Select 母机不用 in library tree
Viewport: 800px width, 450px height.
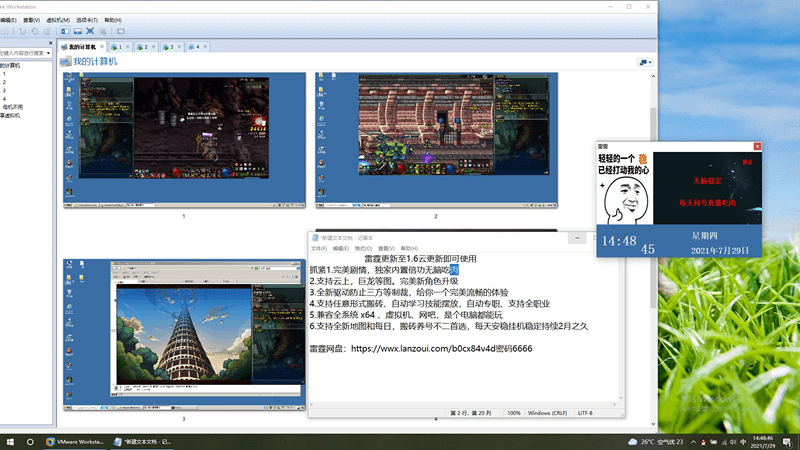coord(13,107)
